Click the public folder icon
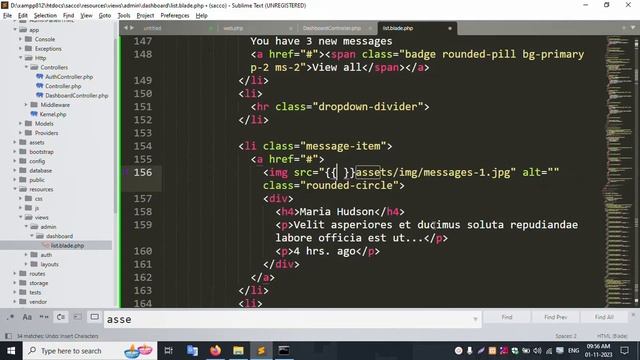The height and width of the screenshot is (360, 640). coord(23,180)
